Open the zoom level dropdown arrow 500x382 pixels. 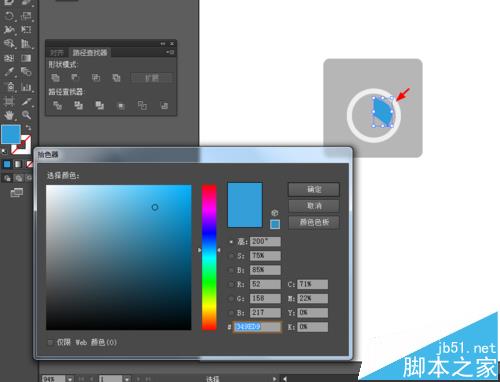pyautogui.click(x=70, y=379)
